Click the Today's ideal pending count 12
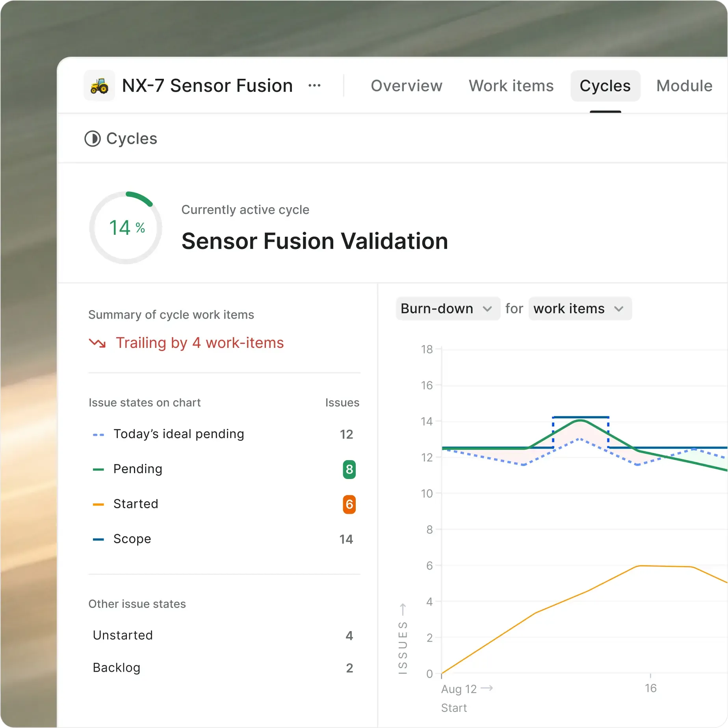Viewport: 728px width, 728px height. tap(347, 435)
